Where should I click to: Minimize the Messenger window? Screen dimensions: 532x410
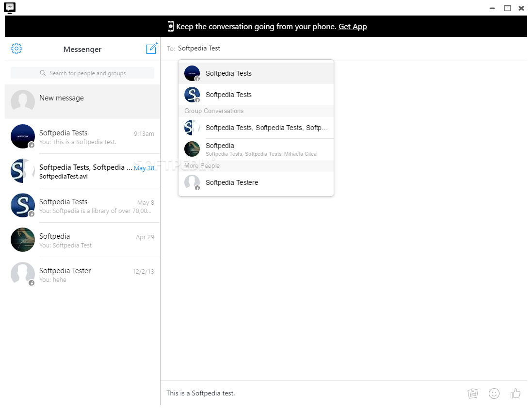[492, 8]
